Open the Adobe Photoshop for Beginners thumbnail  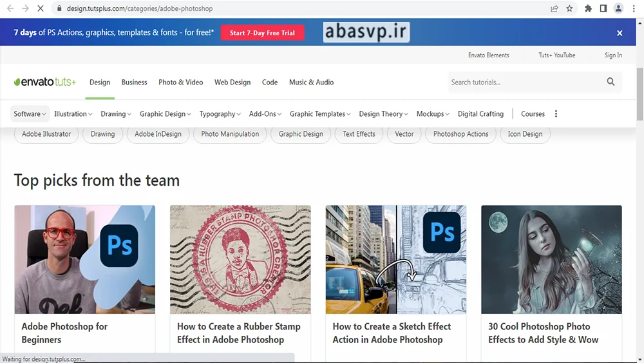(x=84, y=259)
